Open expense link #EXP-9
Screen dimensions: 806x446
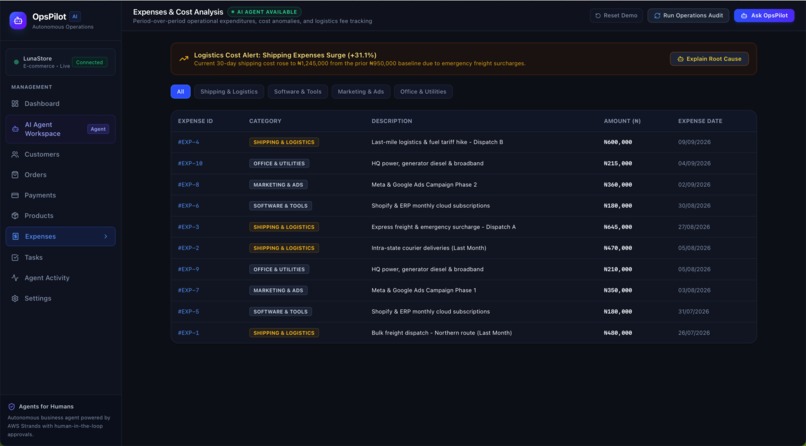189,269
